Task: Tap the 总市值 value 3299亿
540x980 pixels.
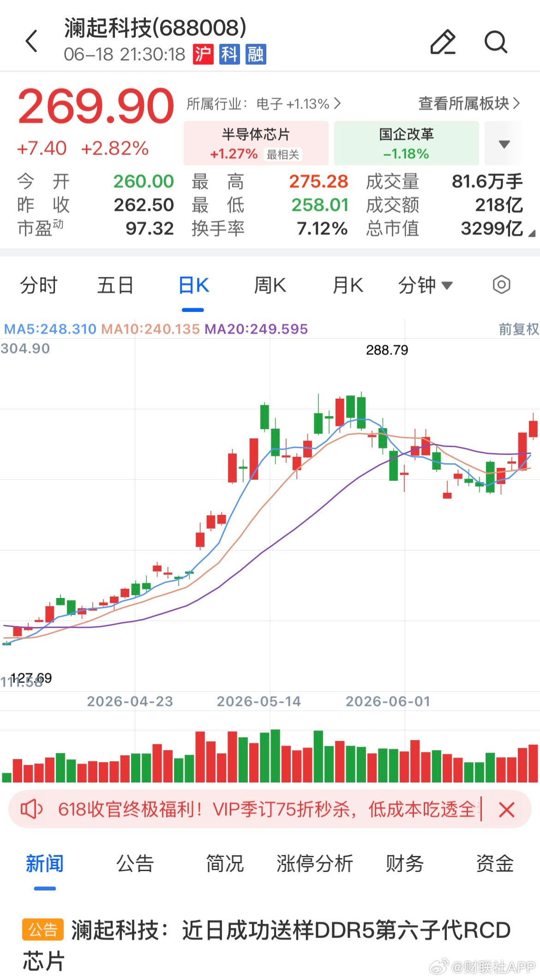Action: 492,228
